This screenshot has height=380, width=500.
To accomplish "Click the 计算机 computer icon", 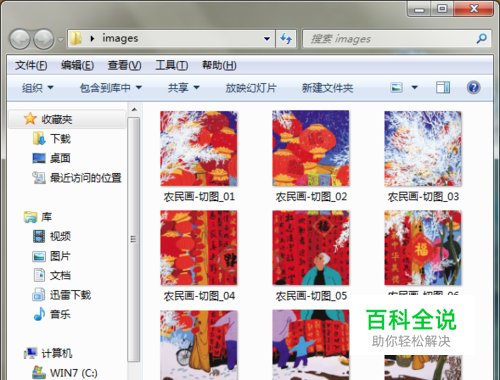I will [x=30, y=353].
